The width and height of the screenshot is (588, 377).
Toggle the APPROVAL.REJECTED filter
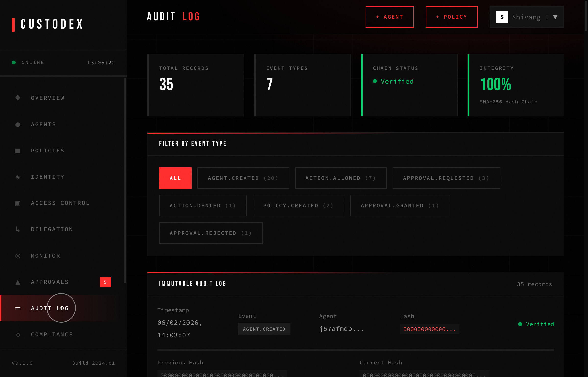(x=210, y=233)
